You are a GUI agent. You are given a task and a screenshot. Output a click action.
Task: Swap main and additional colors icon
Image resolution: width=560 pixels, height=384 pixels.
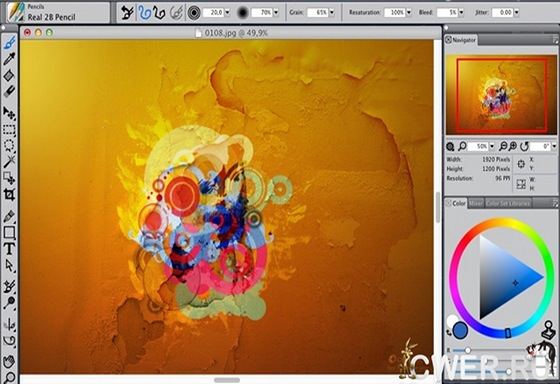[x=449, y=333]
